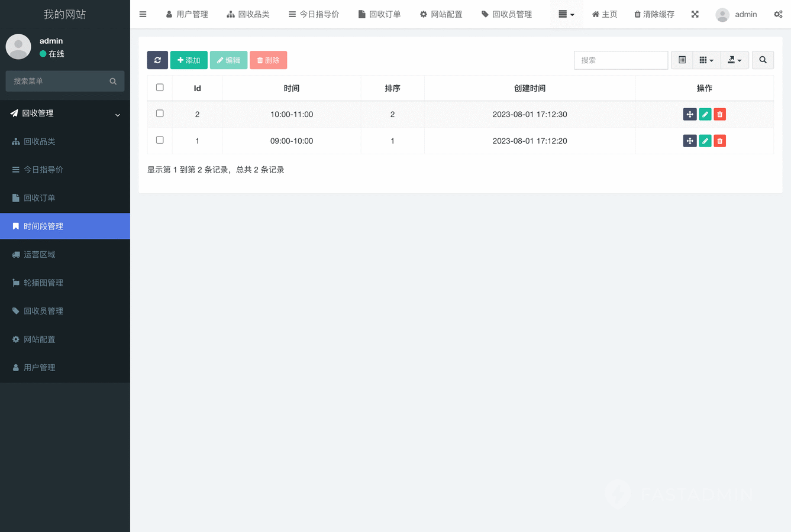The width and height of the screenshot is (791, 532).
Task: Click the magnifier search button beside the export button
Action: 763,60
